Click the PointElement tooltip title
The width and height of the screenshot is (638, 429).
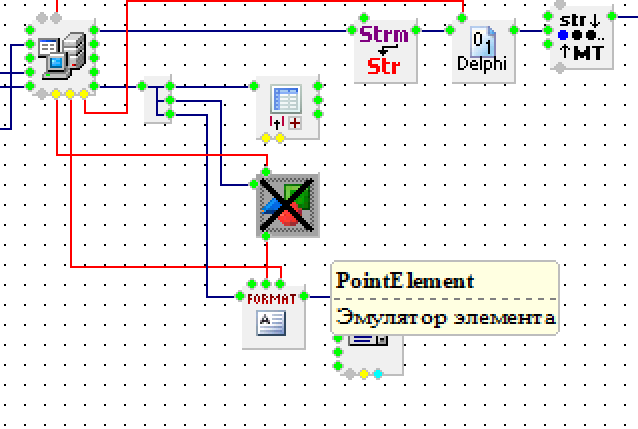pyautogui.click(x=404, y=281)
